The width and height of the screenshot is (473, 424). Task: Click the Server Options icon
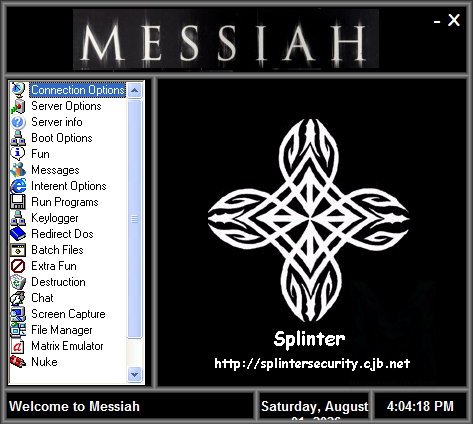tap(18, 106)
